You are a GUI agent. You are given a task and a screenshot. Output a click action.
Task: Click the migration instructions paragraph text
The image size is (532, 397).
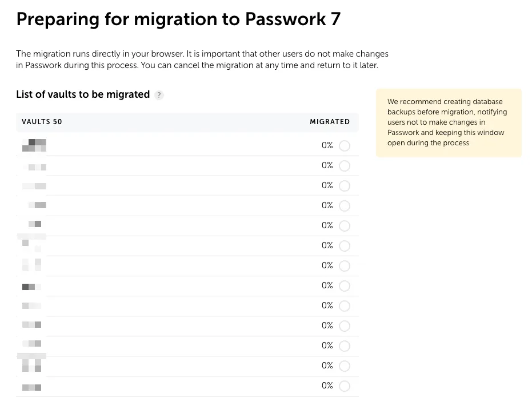coord(202,59)
